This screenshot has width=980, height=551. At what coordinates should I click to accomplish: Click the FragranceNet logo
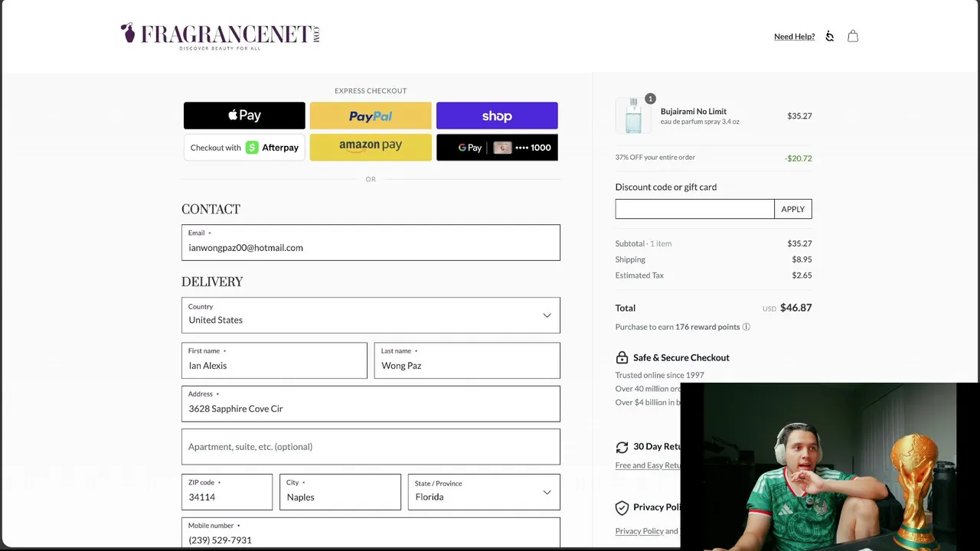tap(220, 36)
